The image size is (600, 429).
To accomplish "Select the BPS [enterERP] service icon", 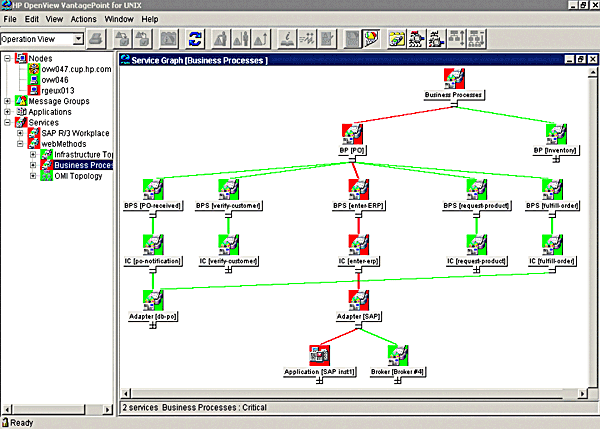I will (358, 190).
